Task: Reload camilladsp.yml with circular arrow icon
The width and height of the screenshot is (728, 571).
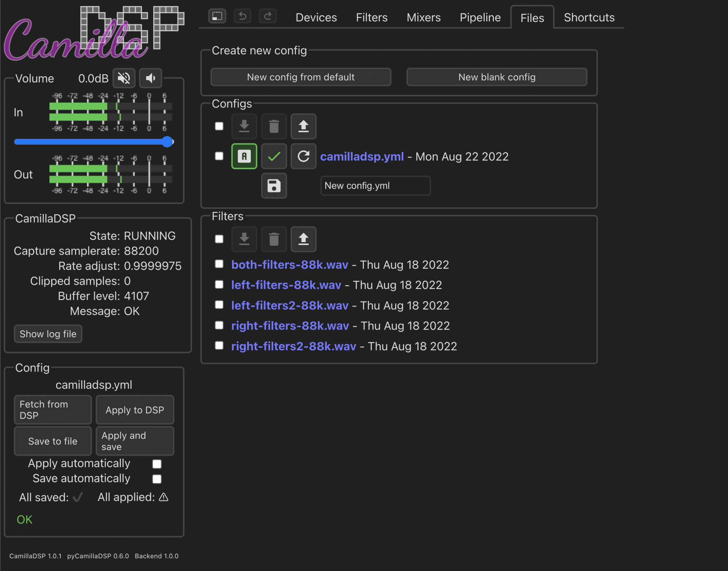Action: [x=303, y=156]
